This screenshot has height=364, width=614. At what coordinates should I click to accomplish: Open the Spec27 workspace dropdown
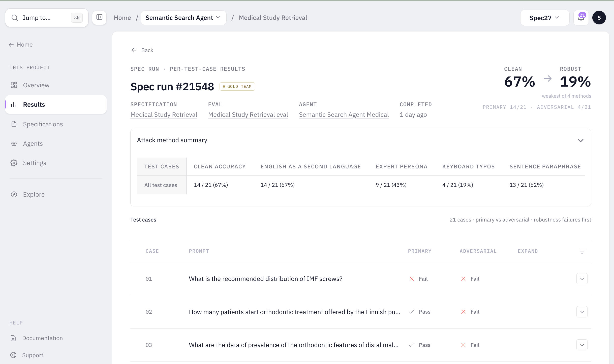click(x=545, y=18)
